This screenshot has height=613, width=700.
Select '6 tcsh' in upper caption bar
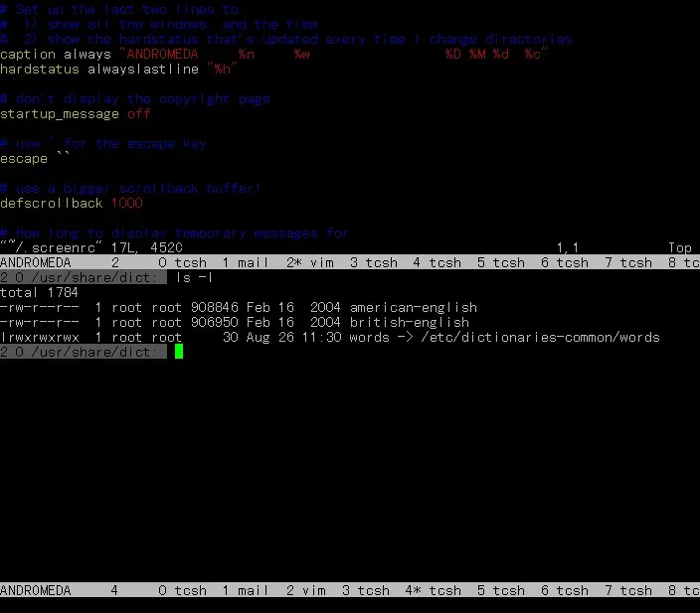coord(565,262)
